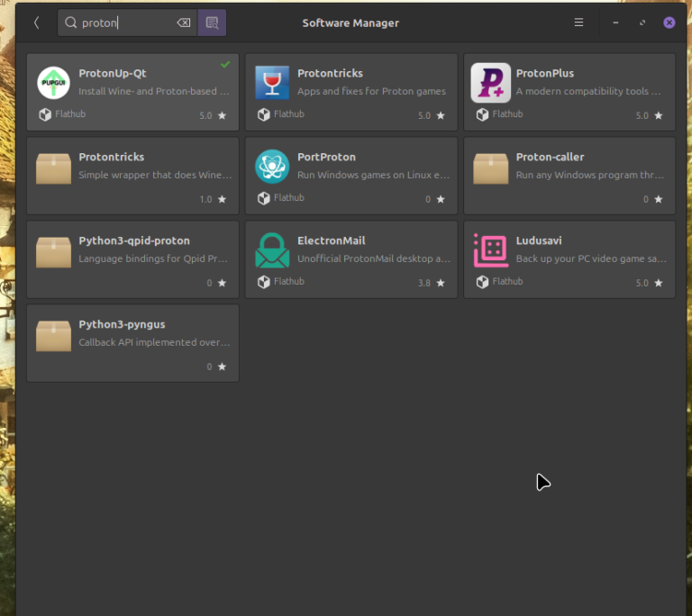Open Python3-qpid-proton title text
The width and height of the screenshot is (692, 616).
pos(134,240)
